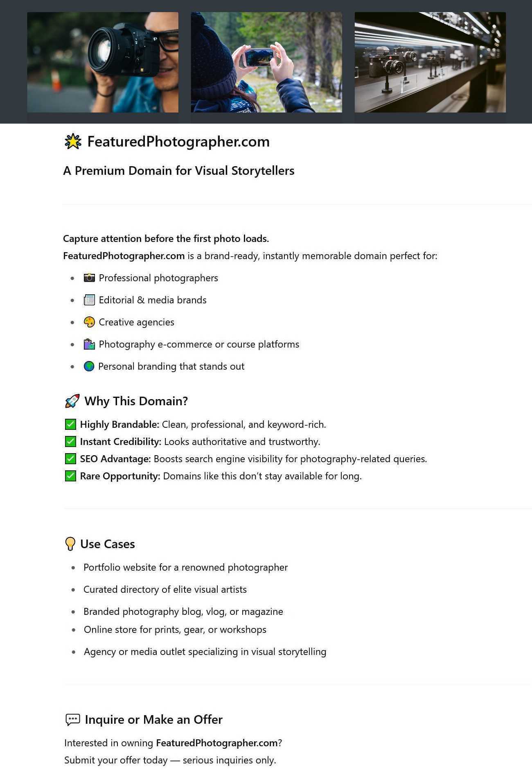The image size is (532, 770).
Task: Click bold FeaturedPhotographer.com in the intro paragraph
Action: 124,256
